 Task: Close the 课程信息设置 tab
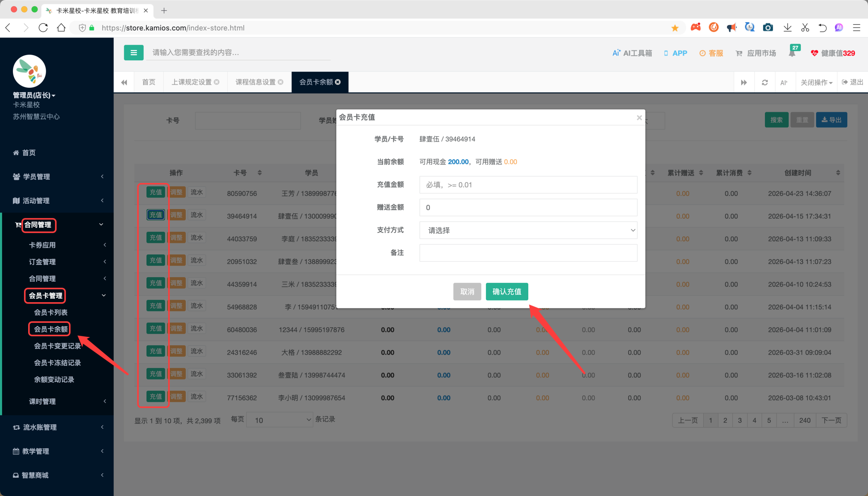click(281, 82)
